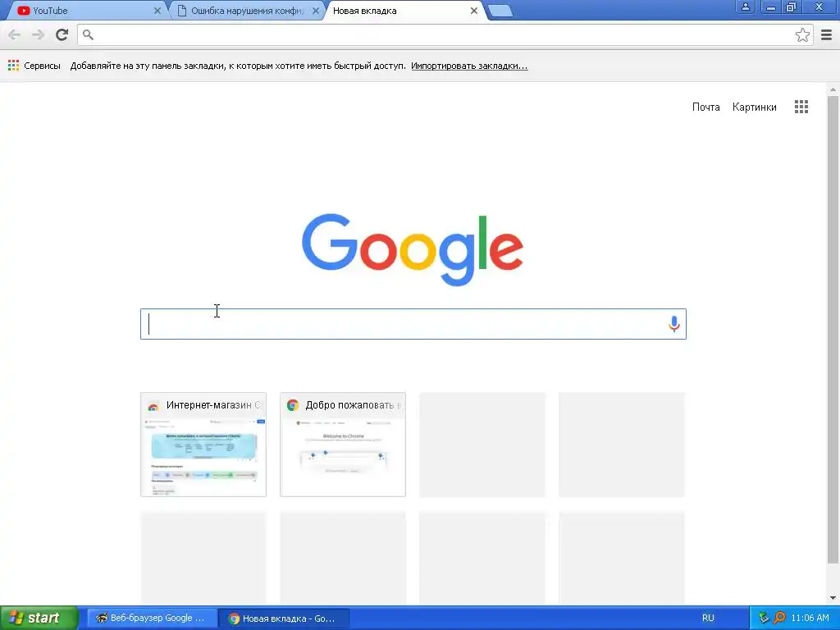Open the new tab button
Viewport: 840px width, 630px height.
coord(500,11)
